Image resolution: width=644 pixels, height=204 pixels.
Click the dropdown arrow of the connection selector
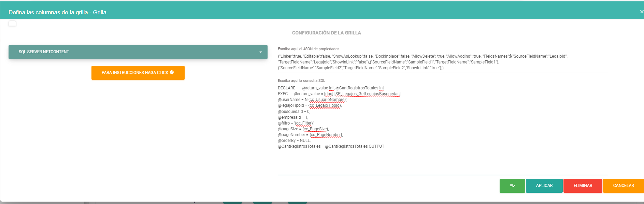(x=261, y=52)
